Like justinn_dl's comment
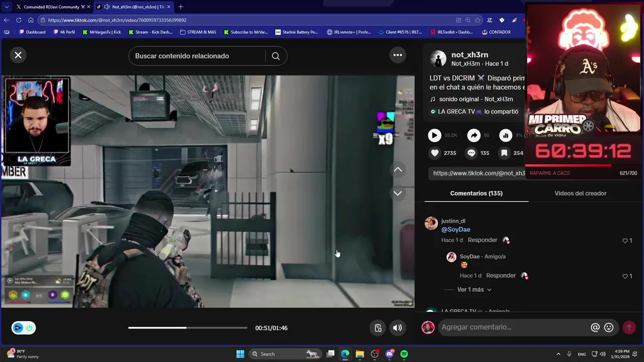 click(625, 241)
